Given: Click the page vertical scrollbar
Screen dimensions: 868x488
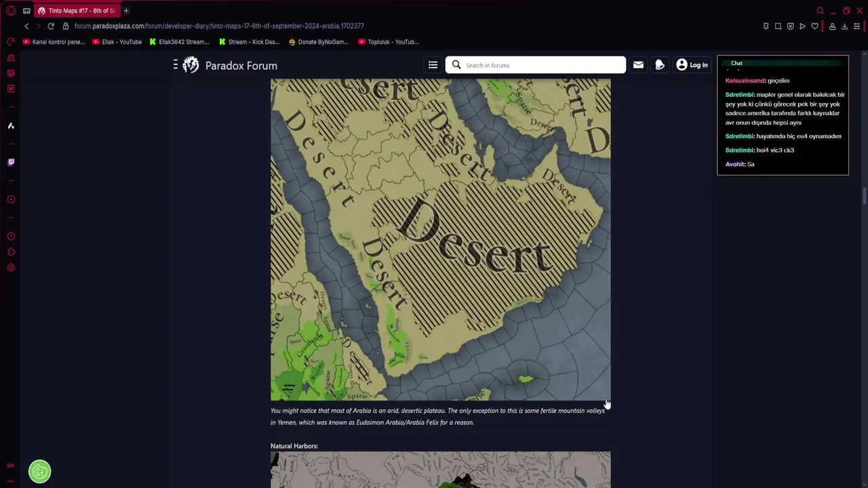Looking at the screenshot, I should point(864,197).
